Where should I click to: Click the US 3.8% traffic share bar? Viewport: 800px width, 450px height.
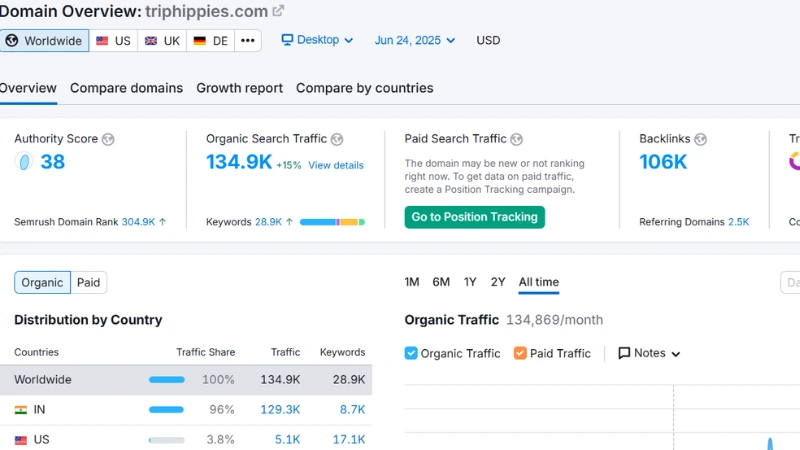pyautogui.click(x=167, y=440)
